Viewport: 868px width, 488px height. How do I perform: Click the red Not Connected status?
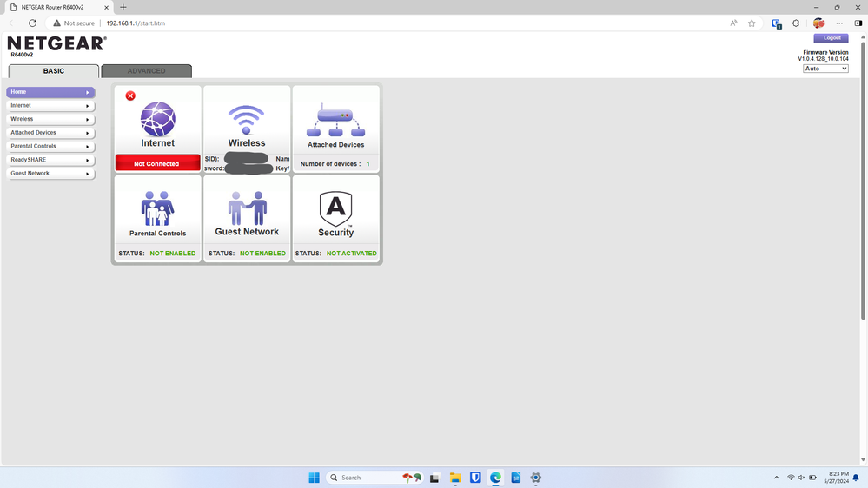tap(157, 163)
